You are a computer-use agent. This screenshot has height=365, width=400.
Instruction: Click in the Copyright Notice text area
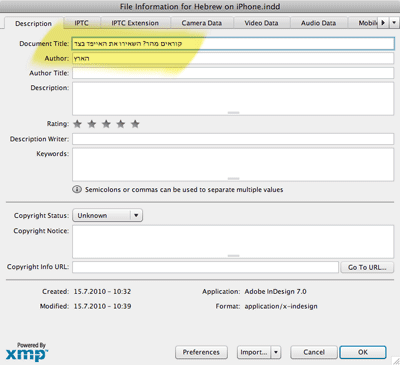233,242
